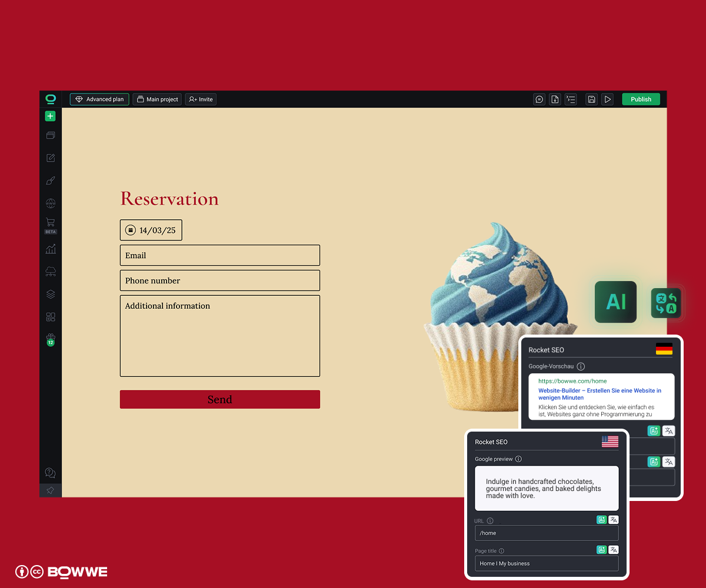Click the AI generate button above URL field

point(601,520)
